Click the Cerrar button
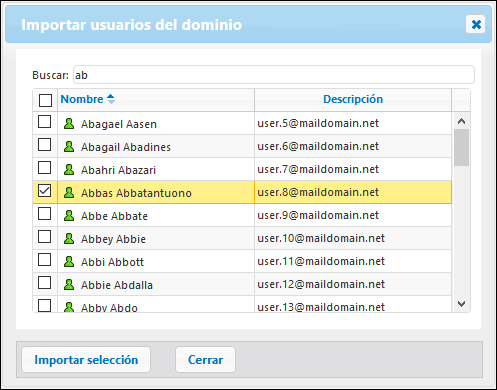 (x=205, y=360)
